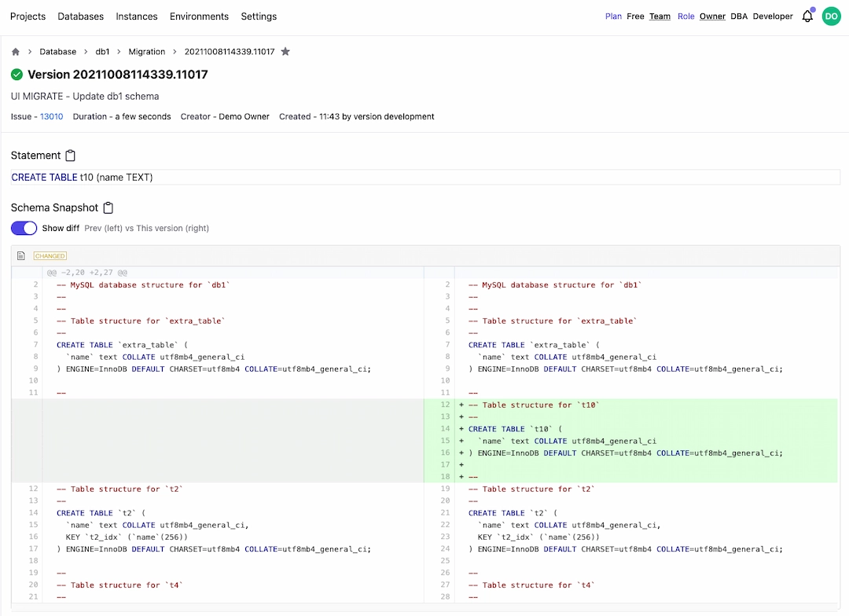
Task: Click the Database breadcrumb link
Action: tap(58, 52)
